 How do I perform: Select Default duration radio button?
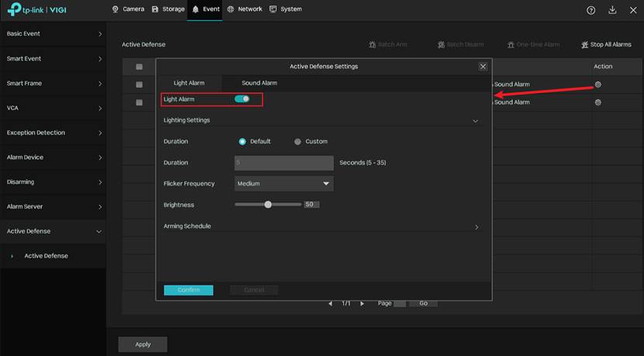click(x=243, y=141)
